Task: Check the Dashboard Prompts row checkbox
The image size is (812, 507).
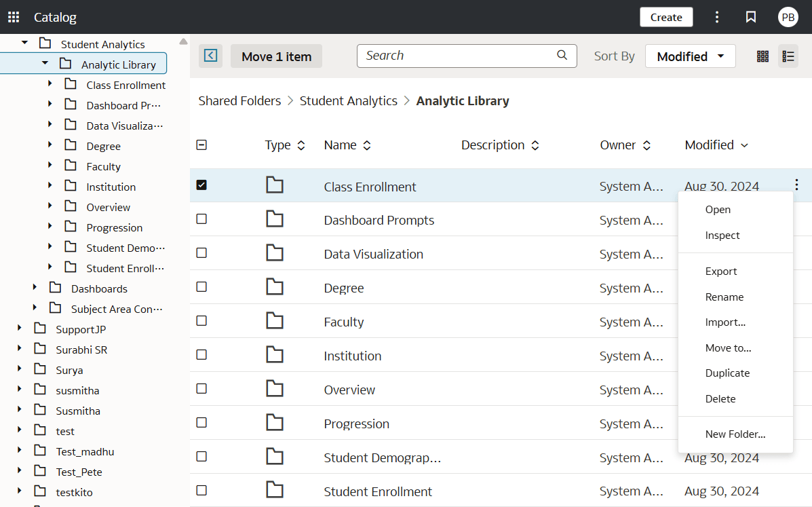Action: (201, 219)
